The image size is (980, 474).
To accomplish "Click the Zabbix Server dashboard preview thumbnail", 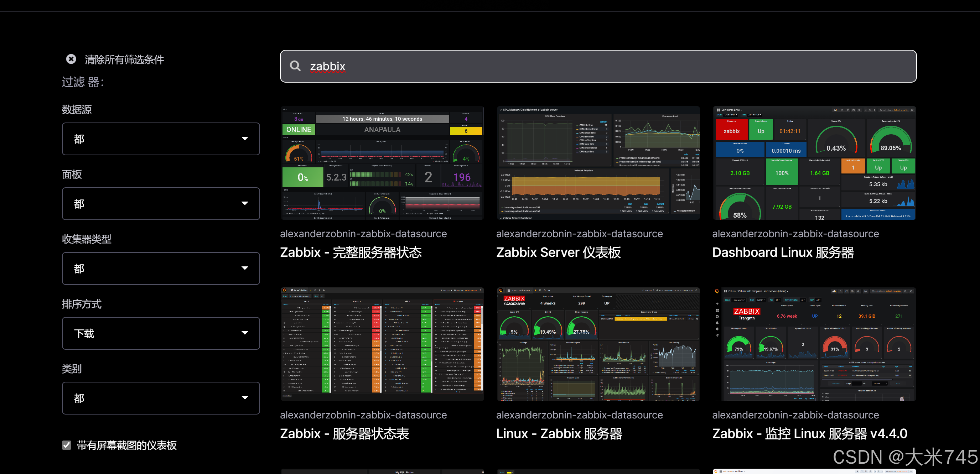I will point(598,163).
